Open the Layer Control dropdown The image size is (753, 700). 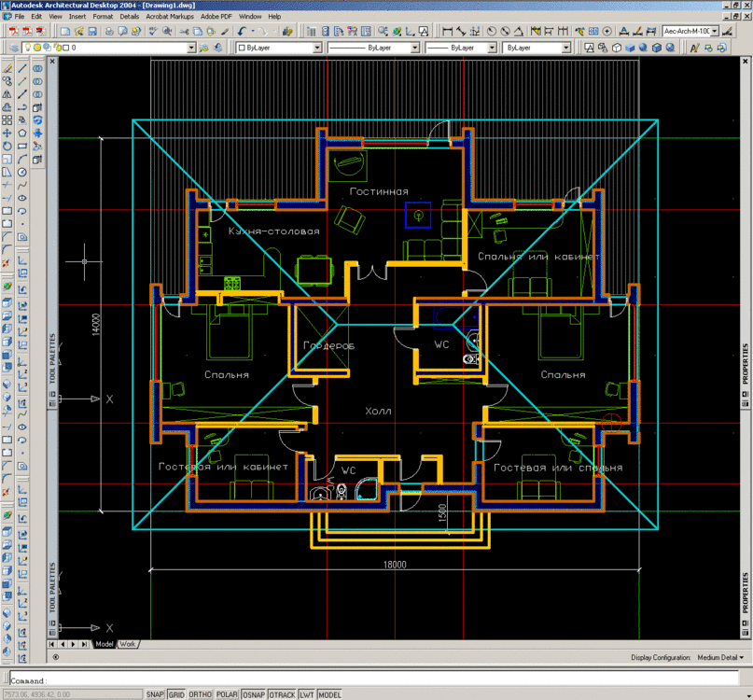[x=189, y=48]
